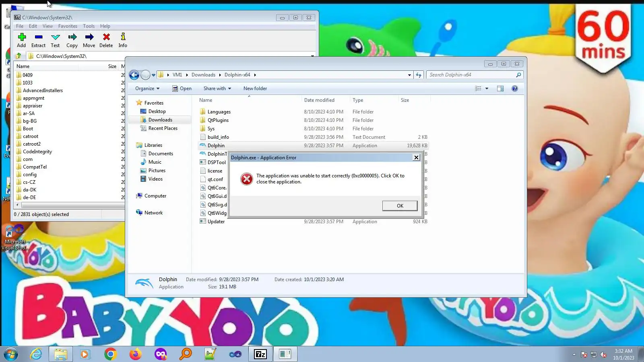Click the Extract icon in 7-Zip

click(x=39, y=37)
